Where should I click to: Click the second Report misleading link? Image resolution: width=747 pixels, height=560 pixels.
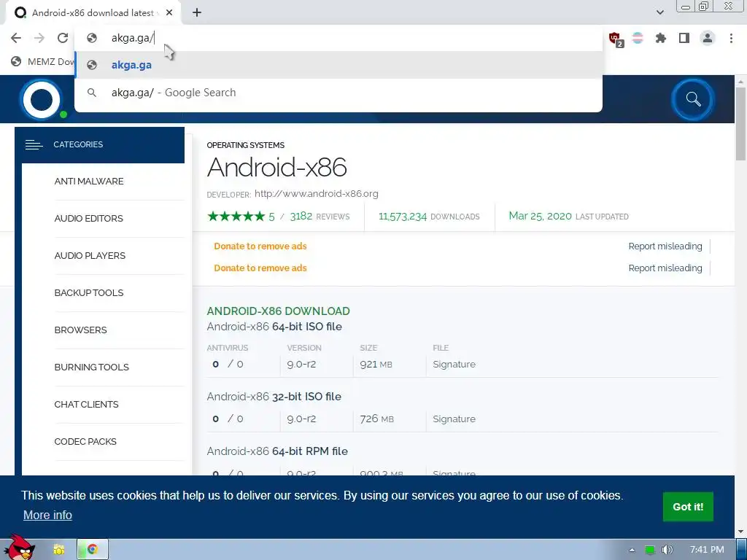coord(665,268)
